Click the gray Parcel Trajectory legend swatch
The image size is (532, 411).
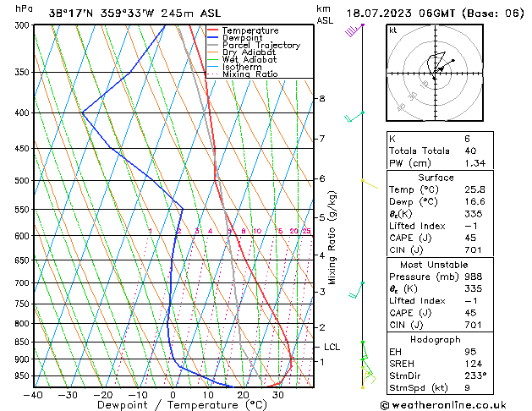click(212, 45)
